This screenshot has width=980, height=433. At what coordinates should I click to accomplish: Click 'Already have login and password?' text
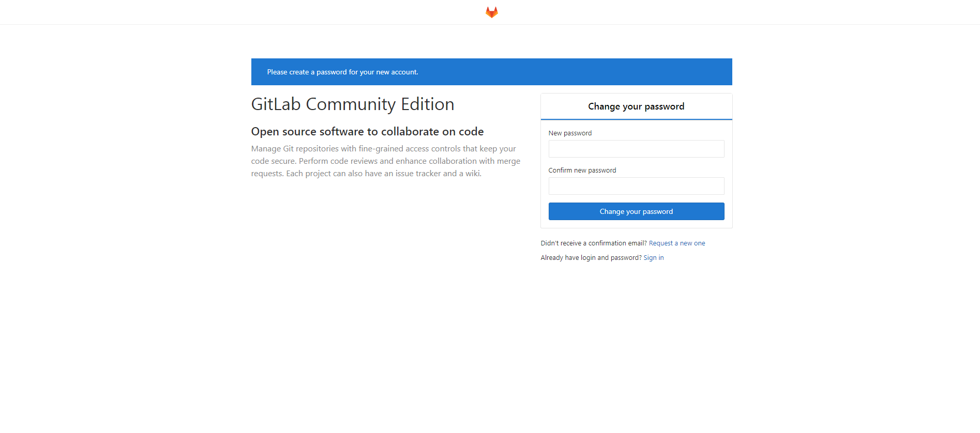591,258
